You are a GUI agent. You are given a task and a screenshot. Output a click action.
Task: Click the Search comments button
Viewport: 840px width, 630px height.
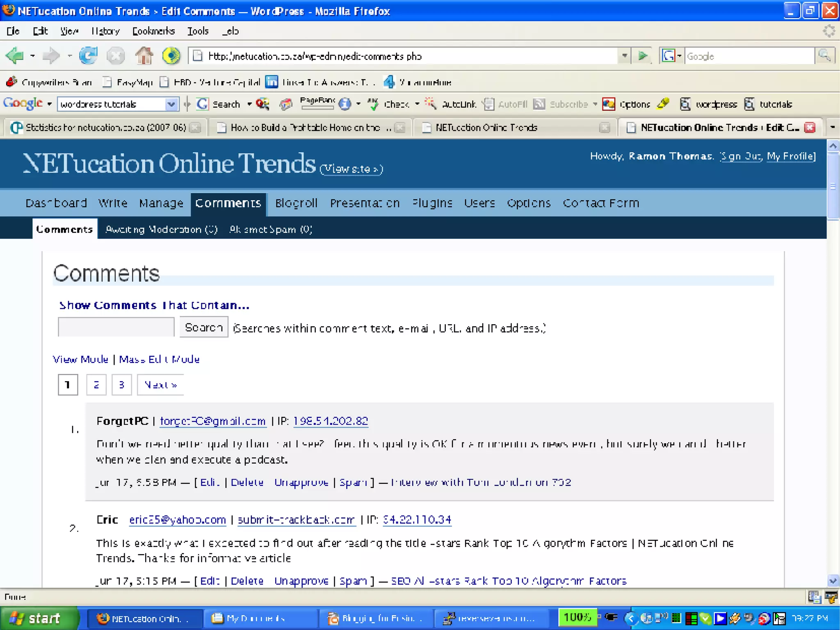(x=203, y=328)
